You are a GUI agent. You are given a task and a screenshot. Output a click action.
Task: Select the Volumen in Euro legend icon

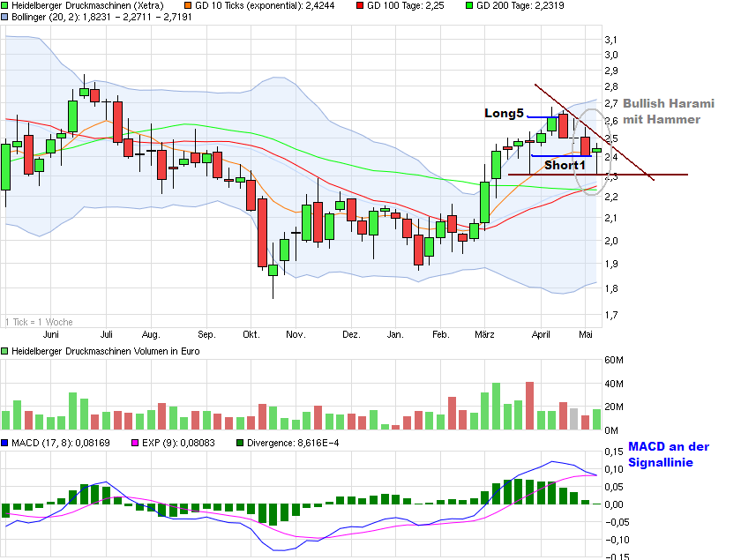pyautogui.click(x=7, y=350)
